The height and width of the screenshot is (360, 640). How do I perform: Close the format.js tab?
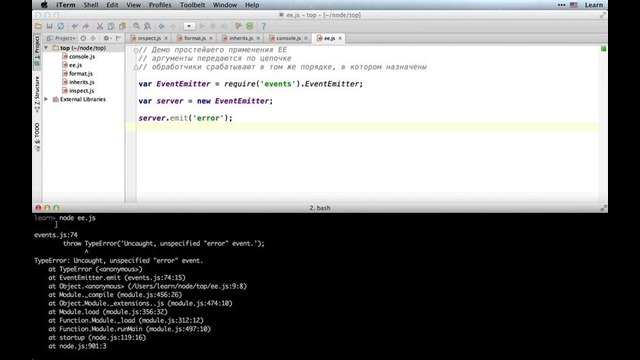click(211, 38)
